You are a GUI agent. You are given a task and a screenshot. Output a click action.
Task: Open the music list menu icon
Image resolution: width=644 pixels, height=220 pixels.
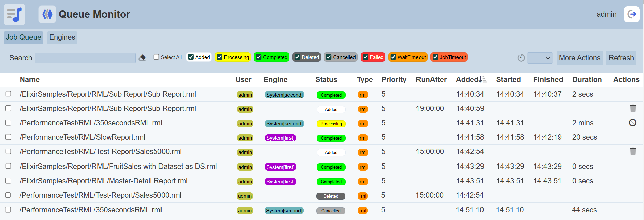click(14, 14)
